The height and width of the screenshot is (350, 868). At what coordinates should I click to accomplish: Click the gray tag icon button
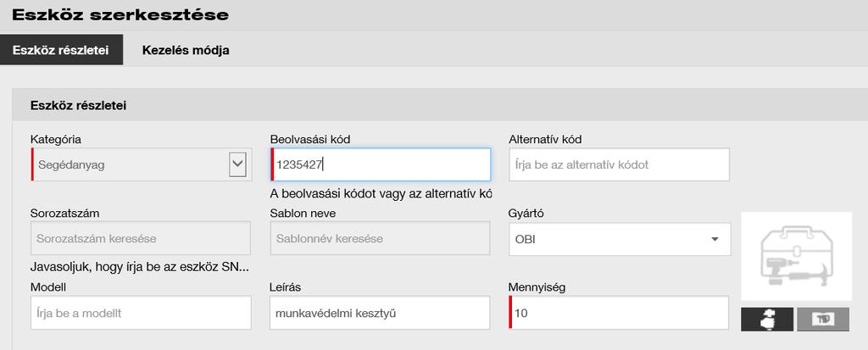click(x=823, y=319)
